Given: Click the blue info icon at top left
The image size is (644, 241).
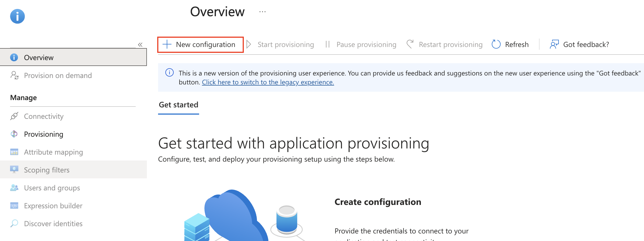Looking at the screenshot, I should click(17, 16).
